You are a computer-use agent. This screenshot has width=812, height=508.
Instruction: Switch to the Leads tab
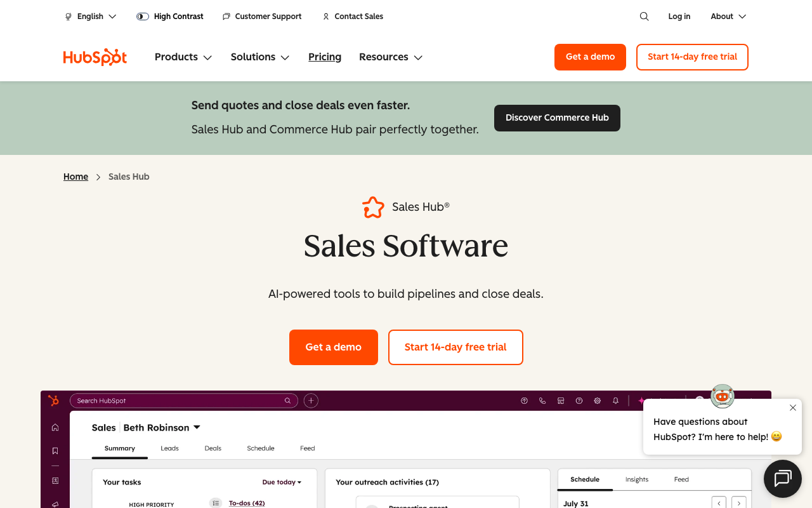169,448
